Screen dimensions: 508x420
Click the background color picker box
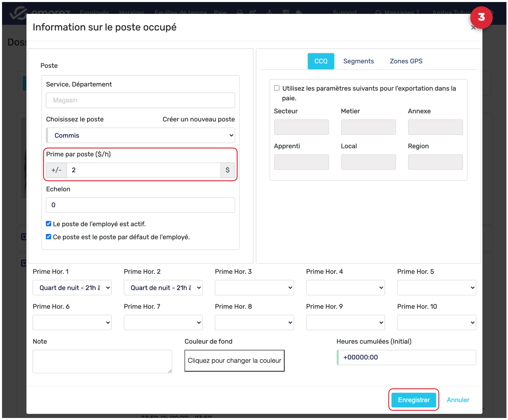coord(234,360)
